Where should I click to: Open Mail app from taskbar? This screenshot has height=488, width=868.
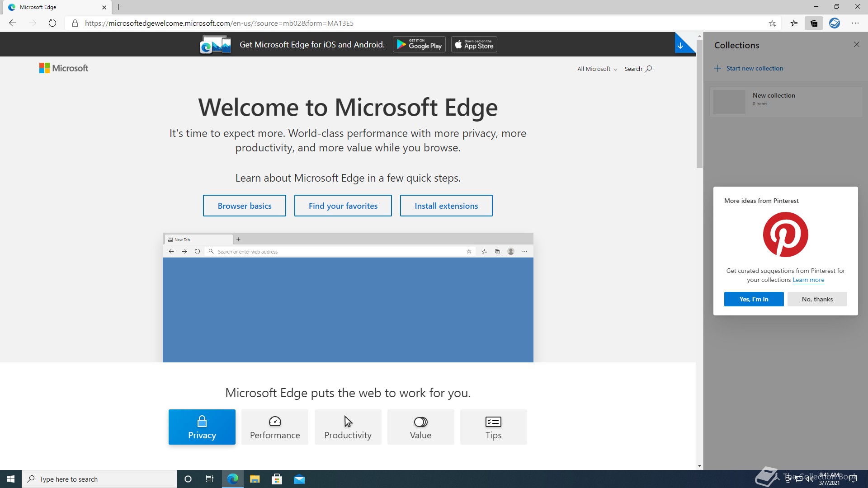299,479
